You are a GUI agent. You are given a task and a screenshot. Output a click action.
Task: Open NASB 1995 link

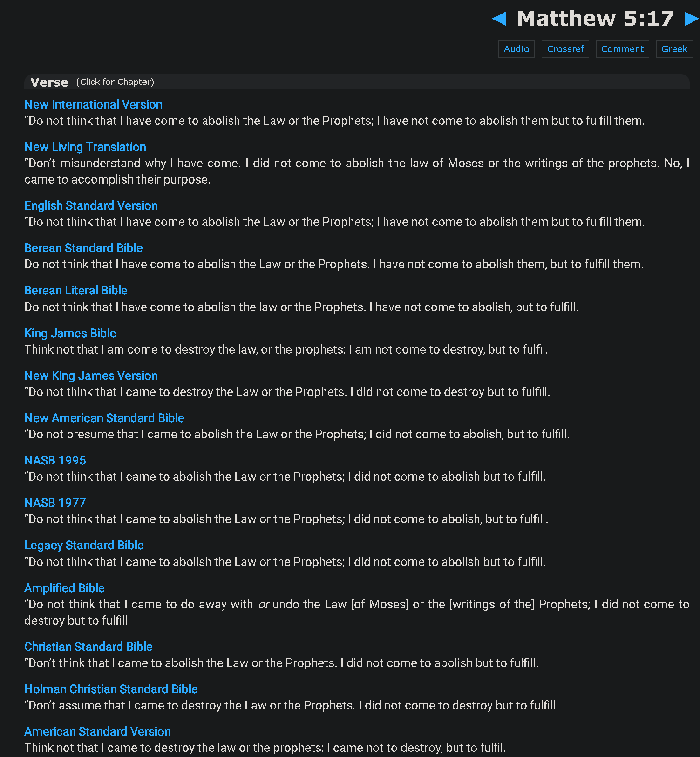tap(55, 460)
